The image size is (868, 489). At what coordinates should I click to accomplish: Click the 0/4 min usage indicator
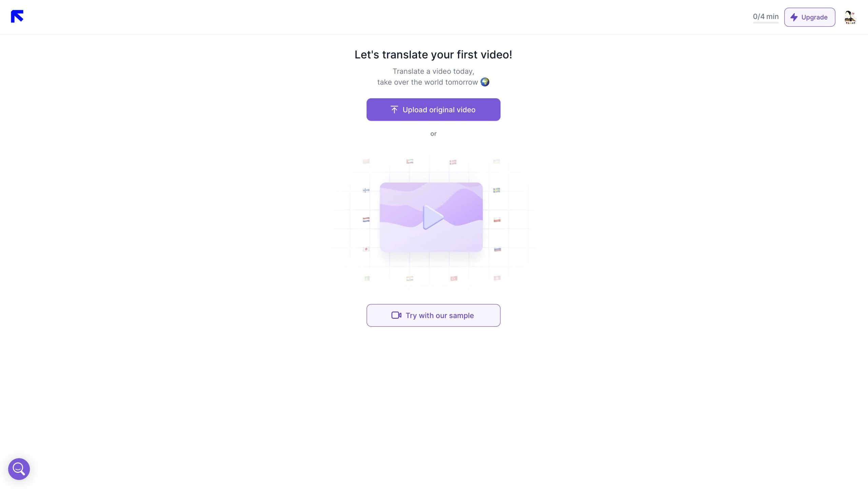click(765, 17)
